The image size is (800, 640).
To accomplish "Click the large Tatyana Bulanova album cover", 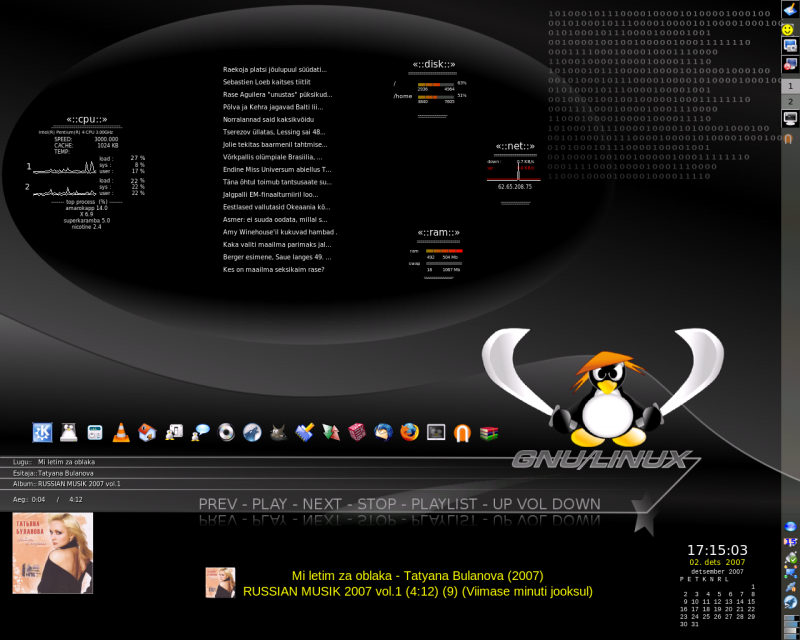I will point(53,553).
